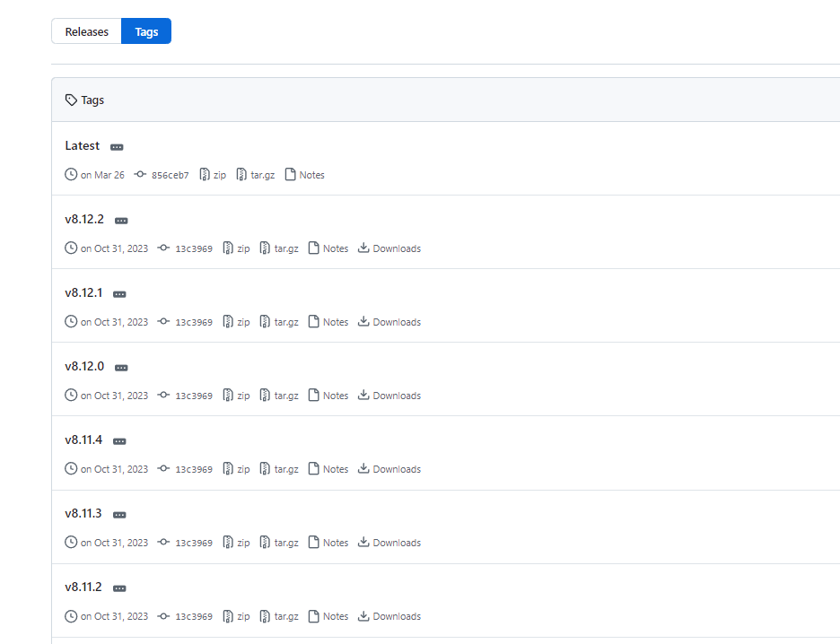This screenshot has height=644, width=840.
Task: Click zip file icon in Latest row
Action: click(x=205, y=175)
